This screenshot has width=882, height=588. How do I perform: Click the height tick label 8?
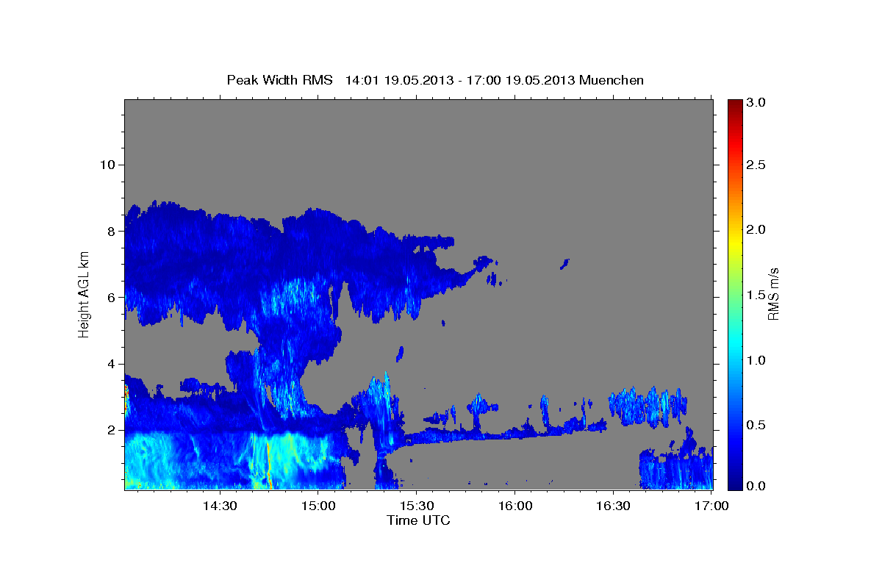[x=110, y=231]
